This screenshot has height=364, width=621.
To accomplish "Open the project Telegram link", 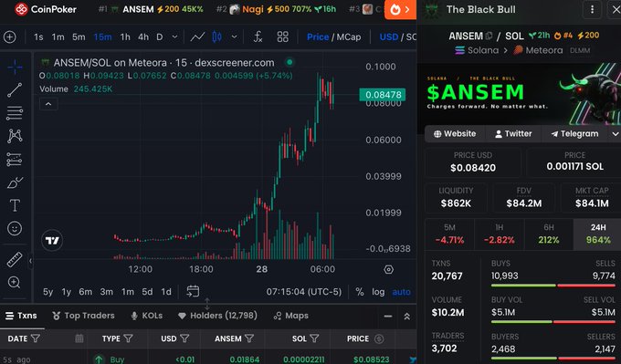I will [x=574, y=134].
